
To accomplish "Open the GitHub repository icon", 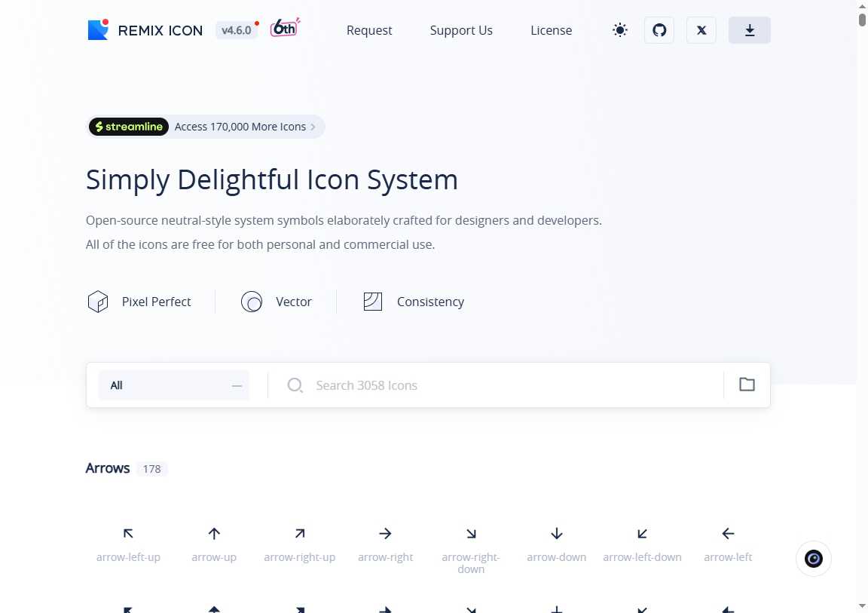I will click(659, 30).
